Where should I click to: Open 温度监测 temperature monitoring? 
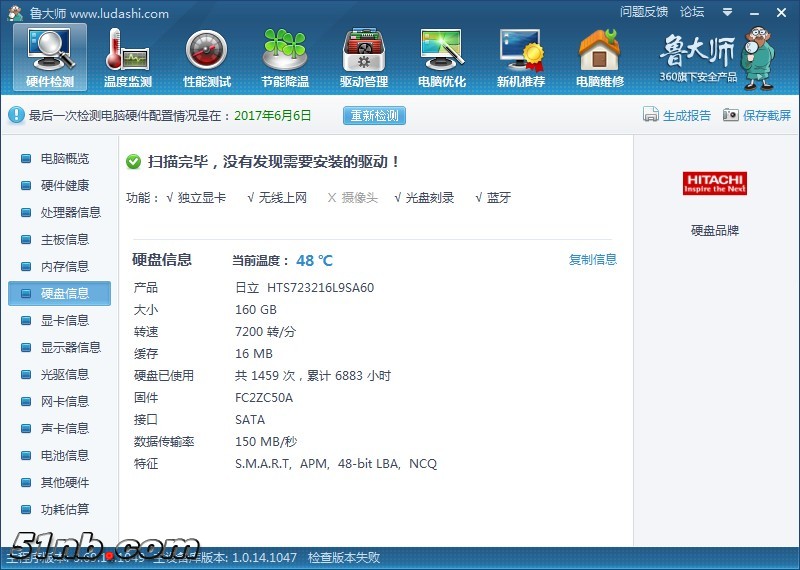click(x=128, y=57)
